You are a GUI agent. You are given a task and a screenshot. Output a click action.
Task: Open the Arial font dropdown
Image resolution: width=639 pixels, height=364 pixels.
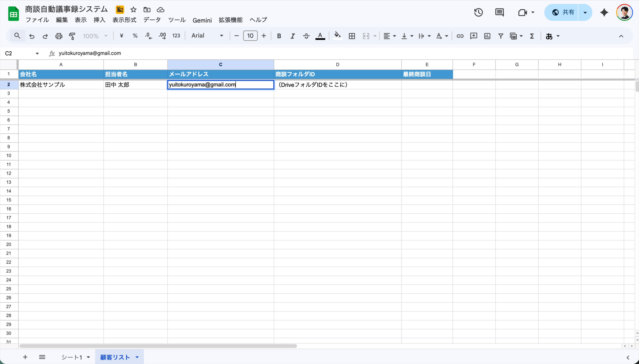tap(207, 36)
